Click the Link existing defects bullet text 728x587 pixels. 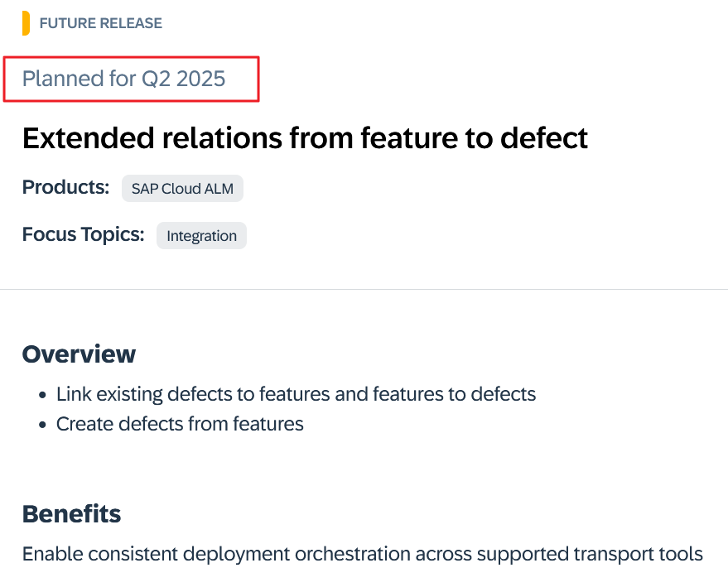click(x=296, y=394)
